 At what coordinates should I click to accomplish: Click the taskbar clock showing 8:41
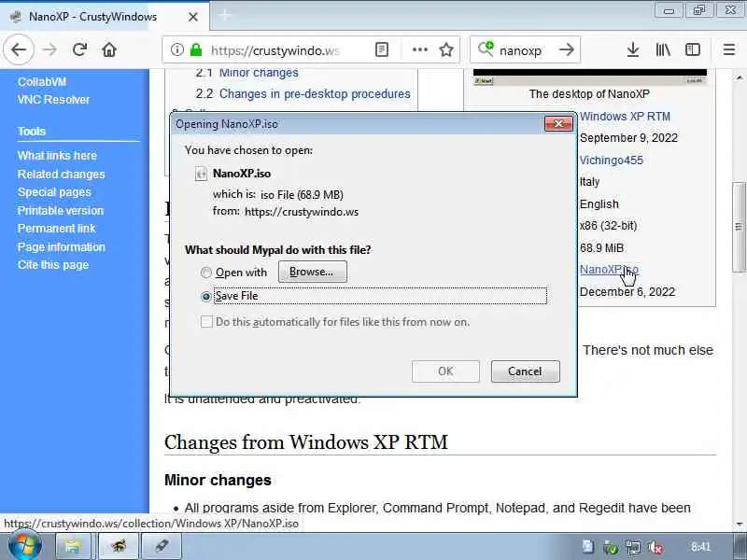[700, 547]
